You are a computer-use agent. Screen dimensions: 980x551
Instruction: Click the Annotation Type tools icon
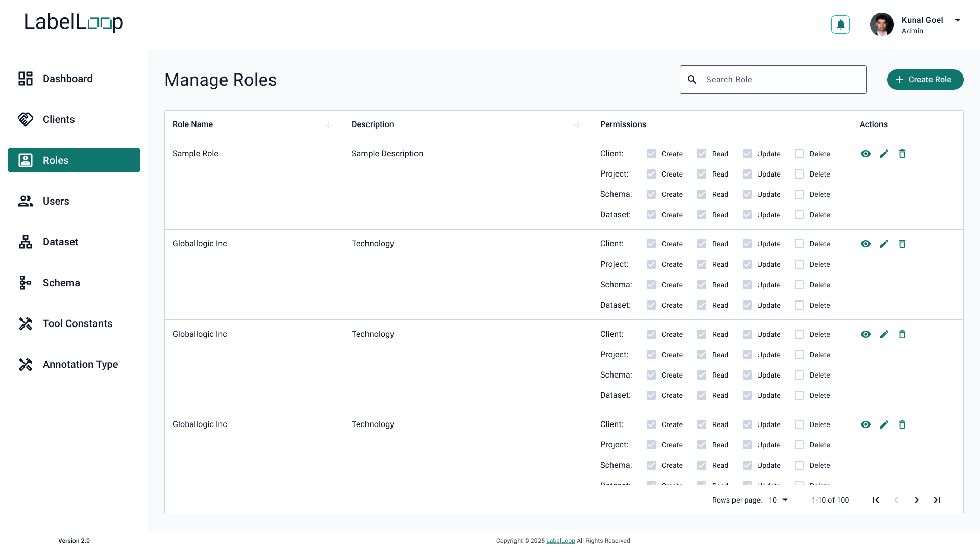pyautogui.click(x=26, y=364)
